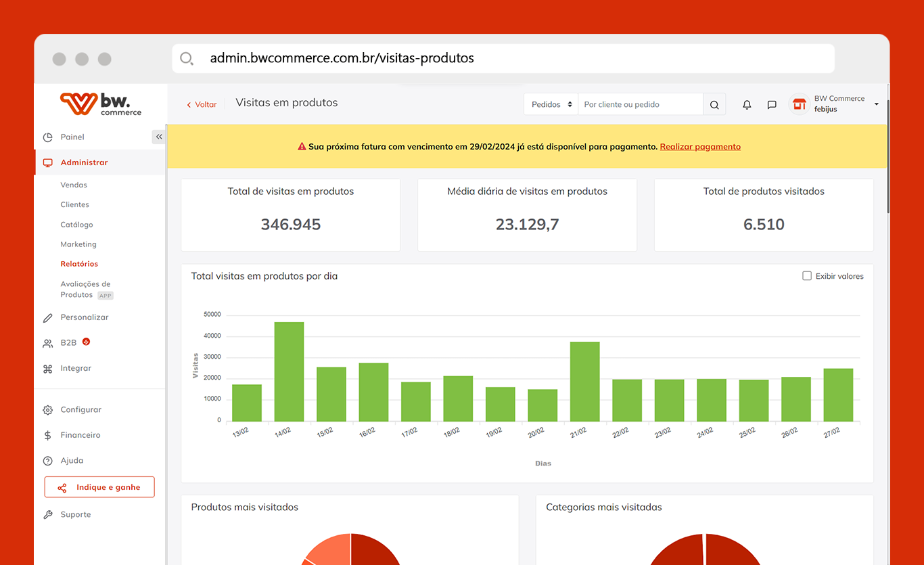Click the 20/02 bar in chart
The width and height of the screenshot is (924, 565).
coord(542,405)
